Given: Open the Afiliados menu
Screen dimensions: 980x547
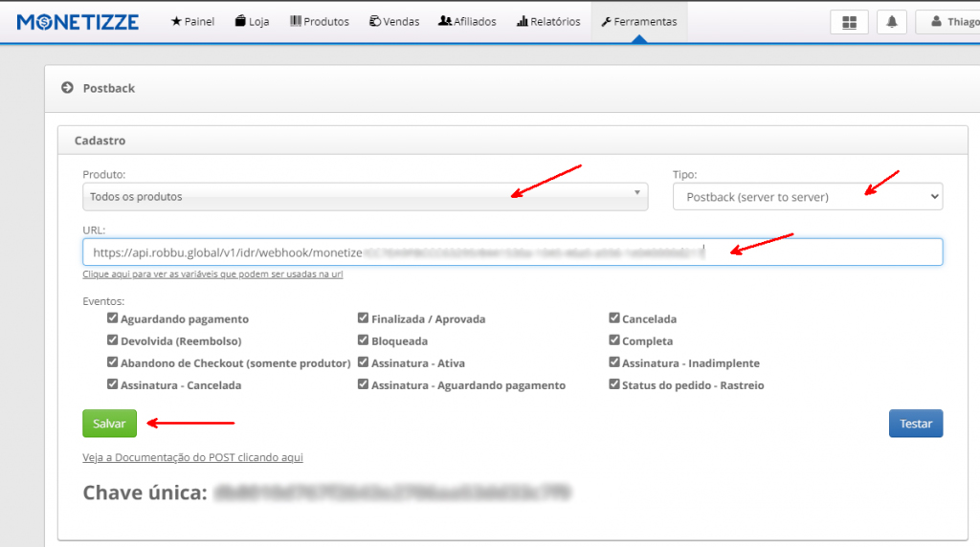Looking at the screenshot, I should pyautogui.click(x=467, y=22).
